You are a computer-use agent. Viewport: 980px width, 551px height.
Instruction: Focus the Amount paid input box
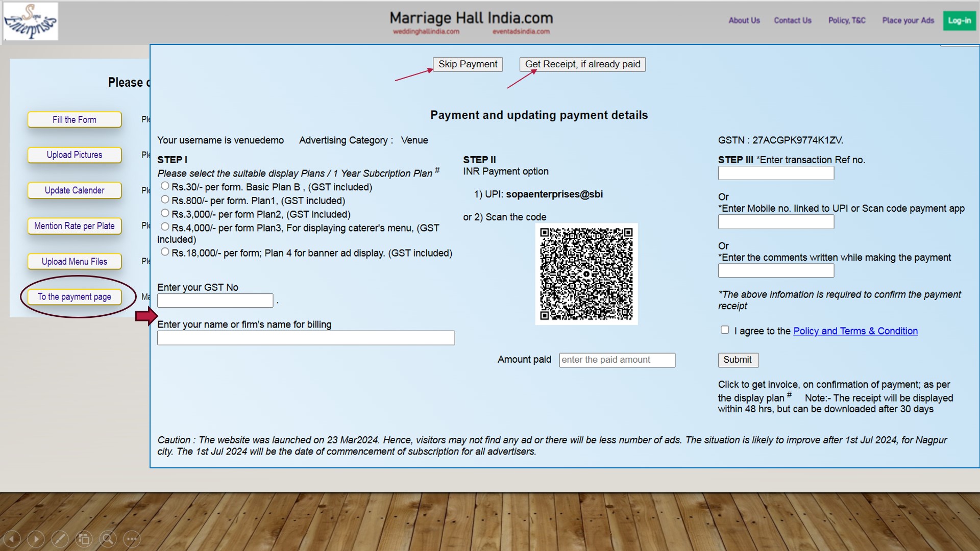617,360
